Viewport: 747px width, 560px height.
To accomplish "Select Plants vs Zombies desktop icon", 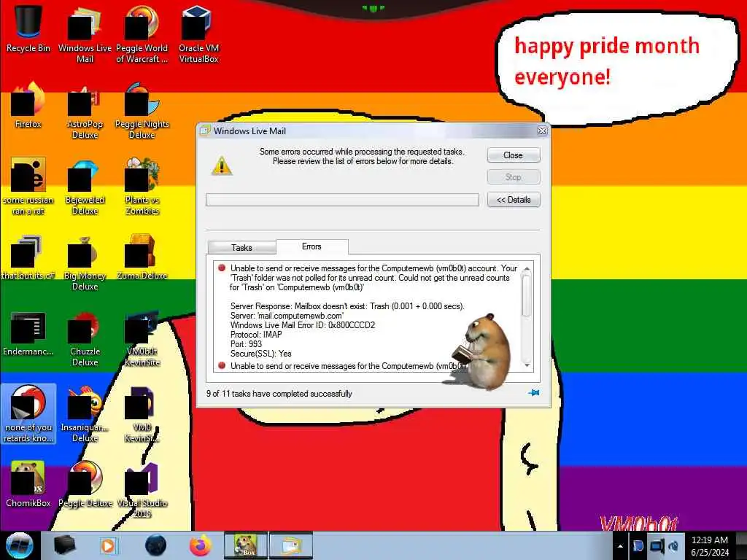I will point(142,187).
